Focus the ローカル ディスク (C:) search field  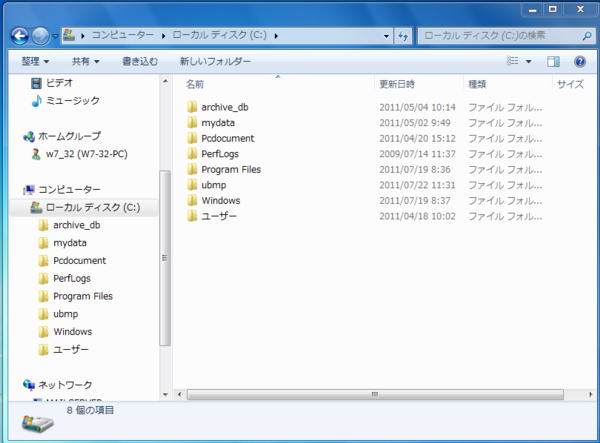[500, 36]
